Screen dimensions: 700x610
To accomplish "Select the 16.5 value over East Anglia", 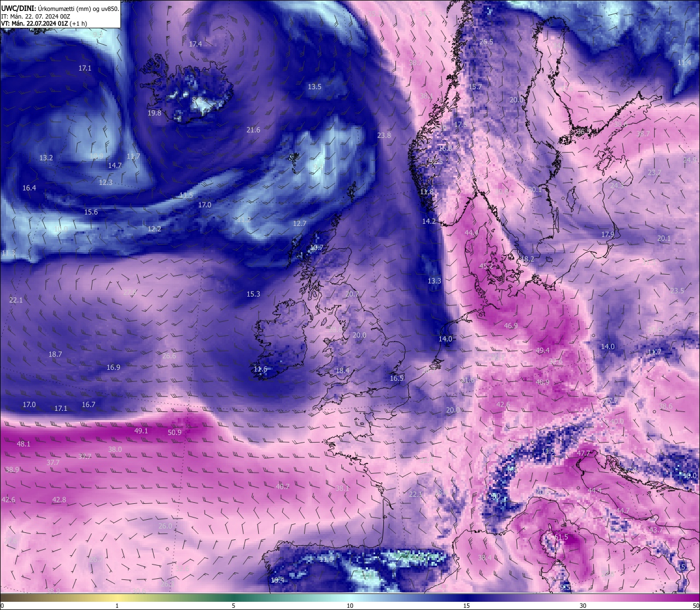I will click(396, 378).
